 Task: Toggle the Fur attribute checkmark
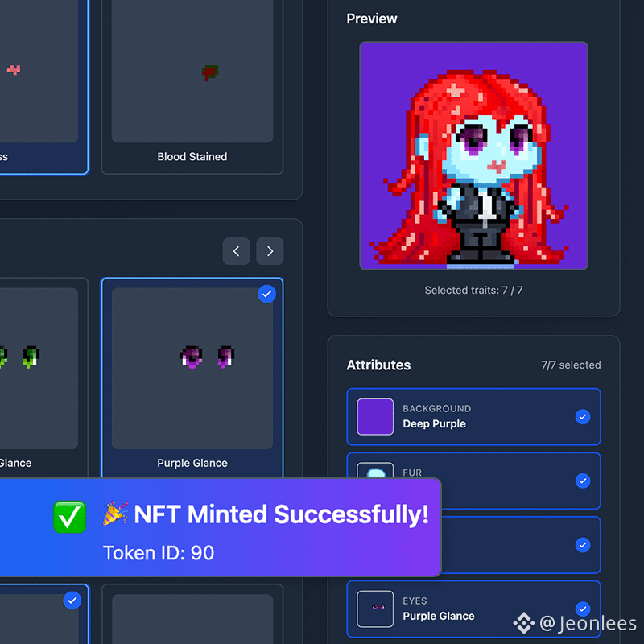click(x=582, y=481)
